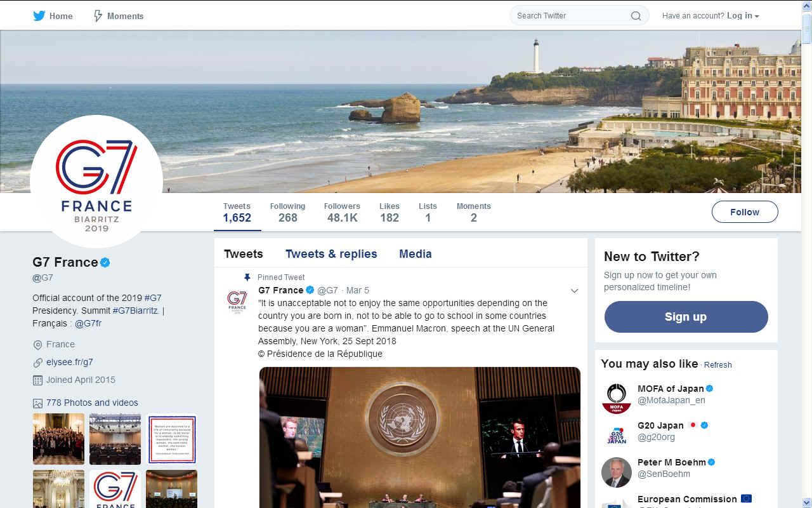Click the @g20org handle
This screenshot has width=812, height=508.
(x=656, y=437)
